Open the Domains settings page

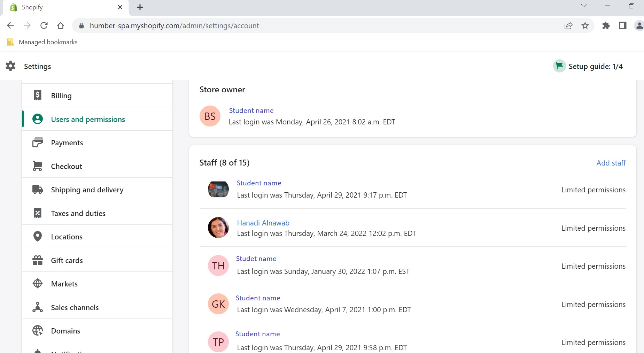65,331
